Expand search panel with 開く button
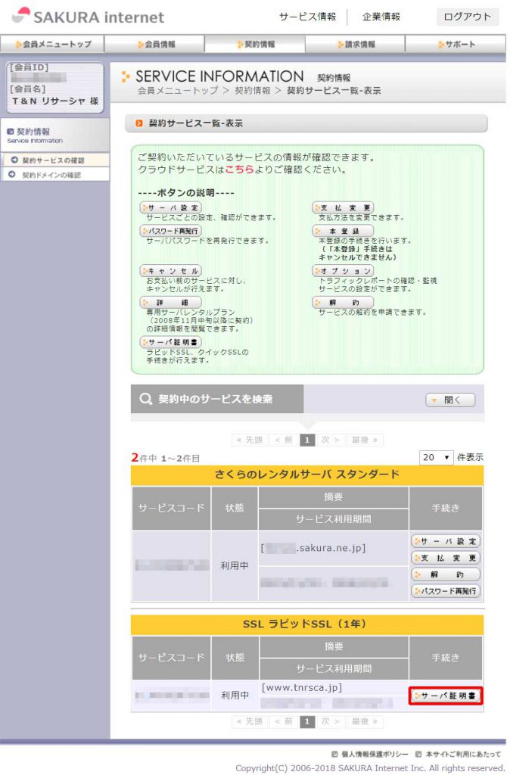 point(450,400)
